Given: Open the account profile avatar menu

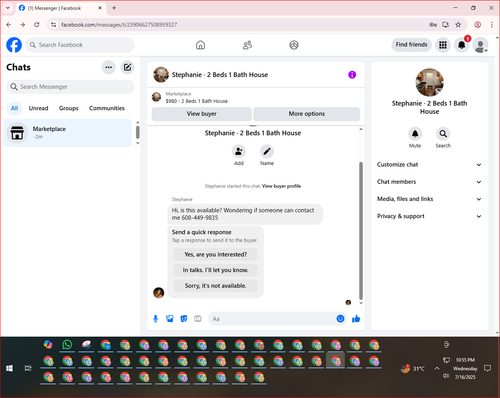Looking at the screenshot, I should (x=480, y=45).
